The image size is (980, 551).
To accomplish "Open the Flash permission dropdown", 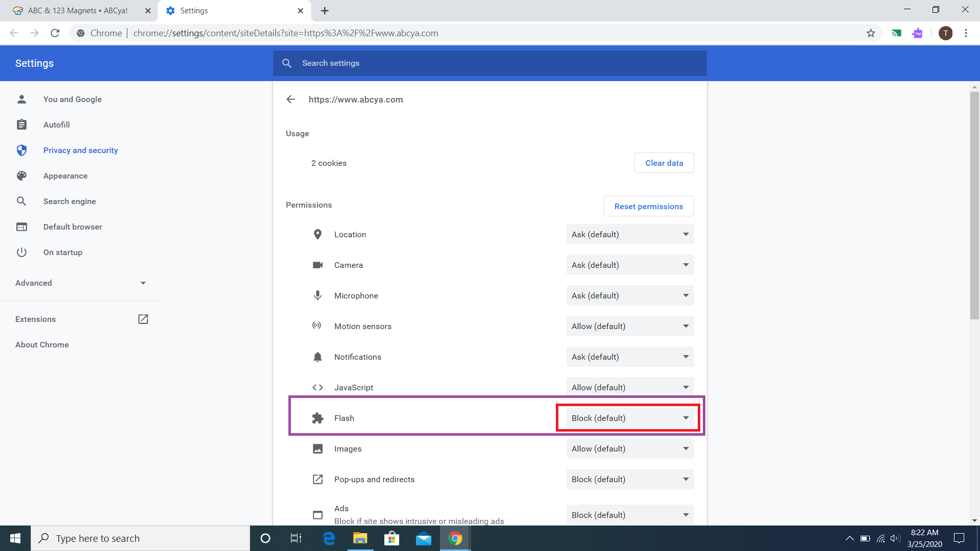I will [629, 418].
